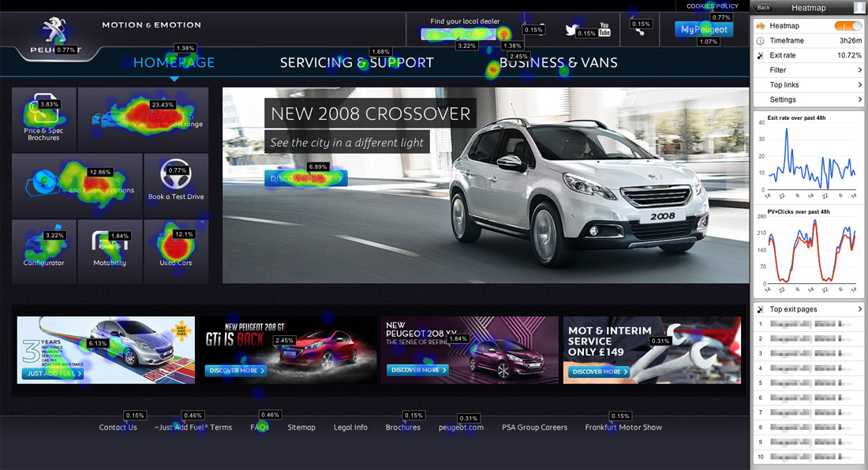Toggle the Heatmap switch off
The height and width of the screenshot is (470, 868).
[x=847, y=25]
